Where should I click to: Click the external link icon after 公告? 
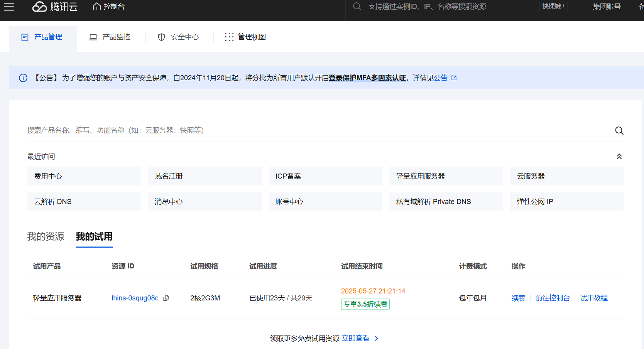[x=454, y=78]
